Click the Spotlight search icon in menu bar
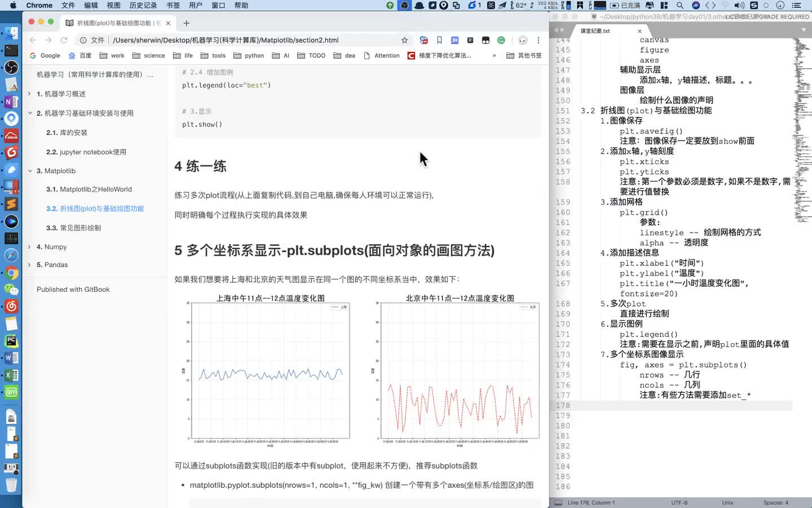This screenshot has height=508, width=812. point(680,5)
